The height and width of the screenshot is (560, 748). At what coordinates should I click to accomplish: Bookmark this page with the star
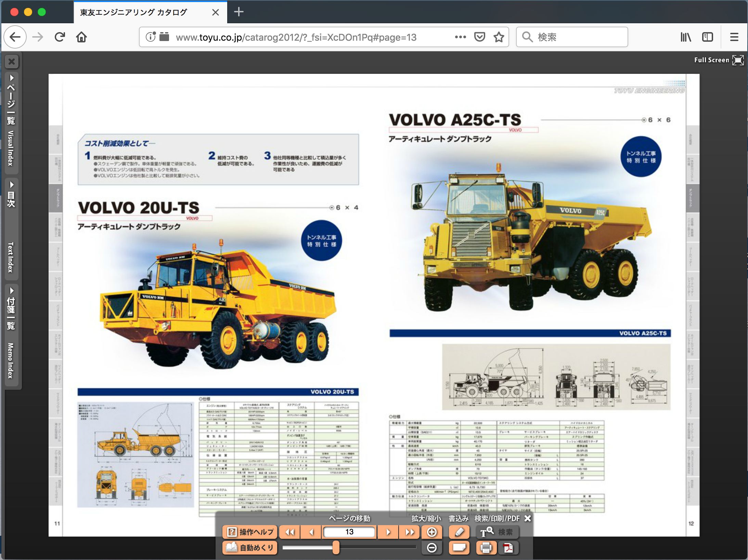click(499, 37)
